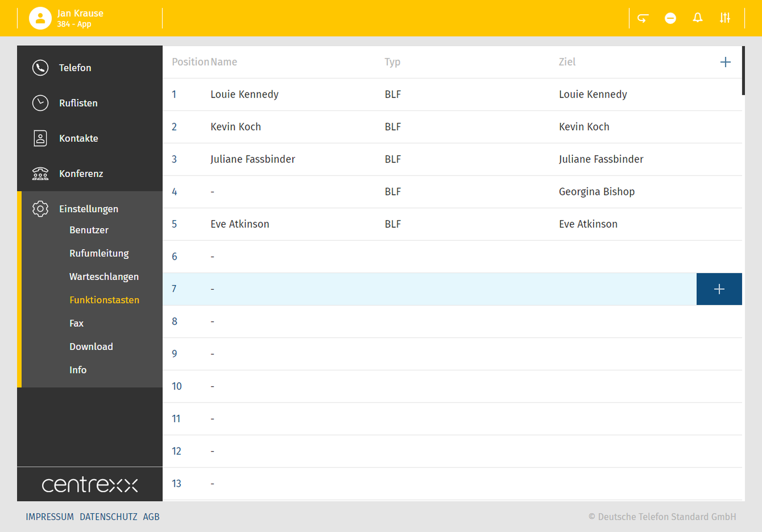This screenshot has height=532, width=762.
Task: Open the notifications bell icon
Action: point(698,18)
